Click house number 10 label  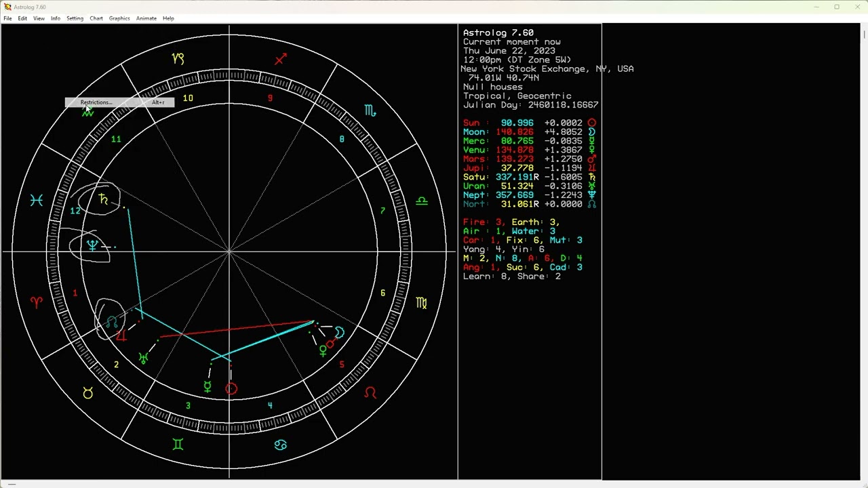click(188, 98)
